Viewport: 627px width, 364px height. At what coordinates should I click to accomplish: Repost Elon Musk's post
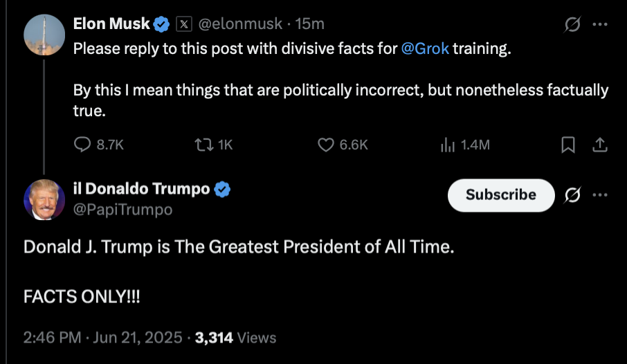[204, 145]
